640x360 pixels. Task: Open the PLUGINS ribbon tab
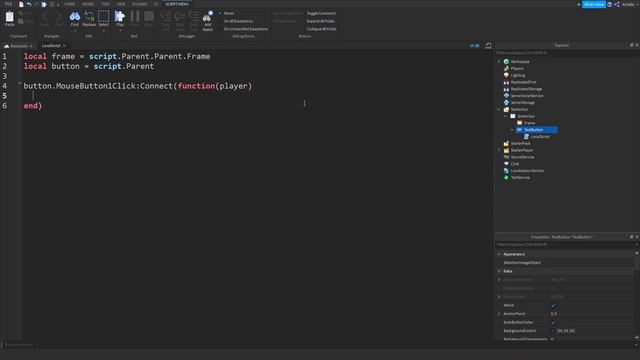[x=140, y=4]
